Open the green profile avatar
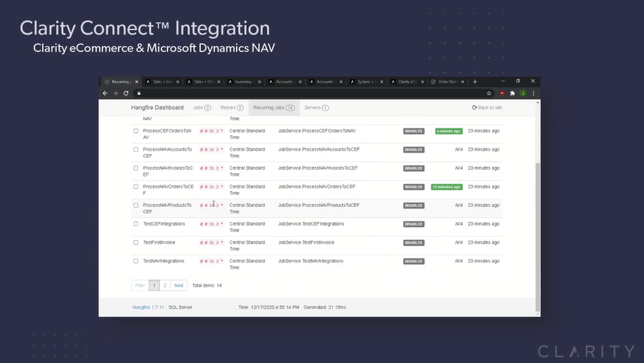 click(x=523, y=94)
